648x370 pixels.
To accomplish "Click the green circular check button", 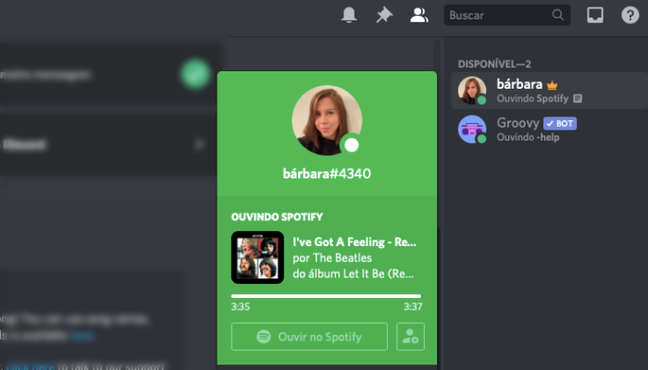I will (x=195, y=74).
